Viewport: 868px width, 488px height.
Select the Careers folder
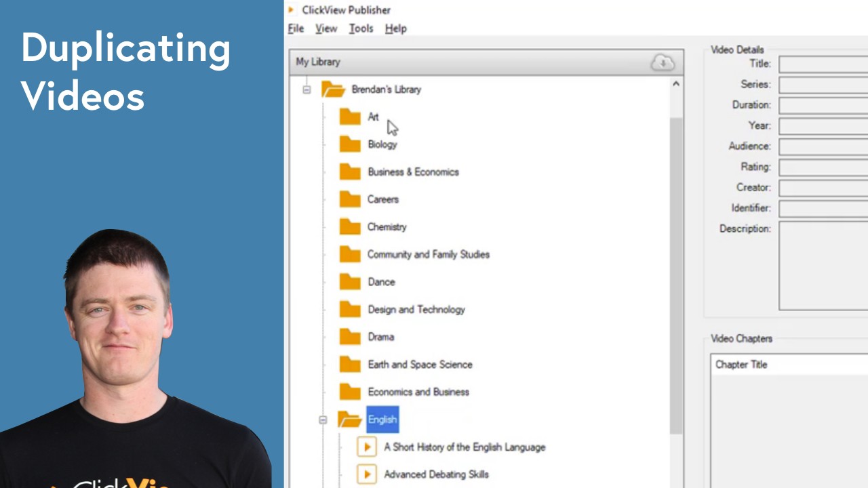(x=383, y=199)
